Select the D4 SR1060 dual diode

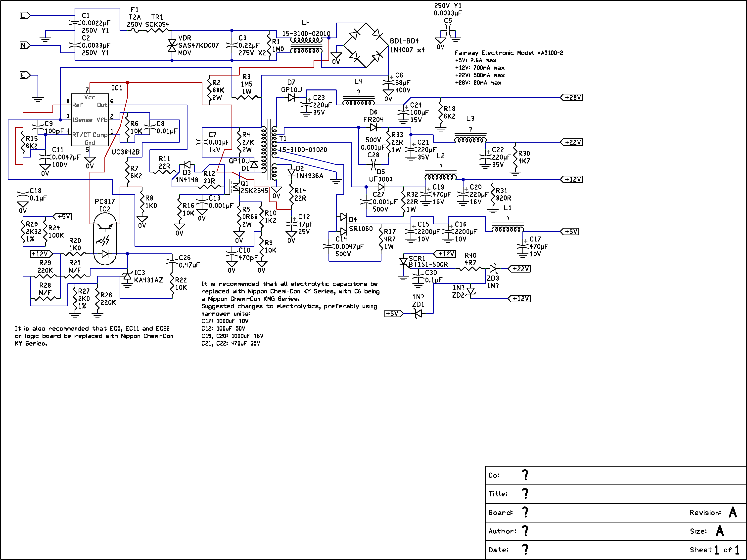(x=343, y=224)
